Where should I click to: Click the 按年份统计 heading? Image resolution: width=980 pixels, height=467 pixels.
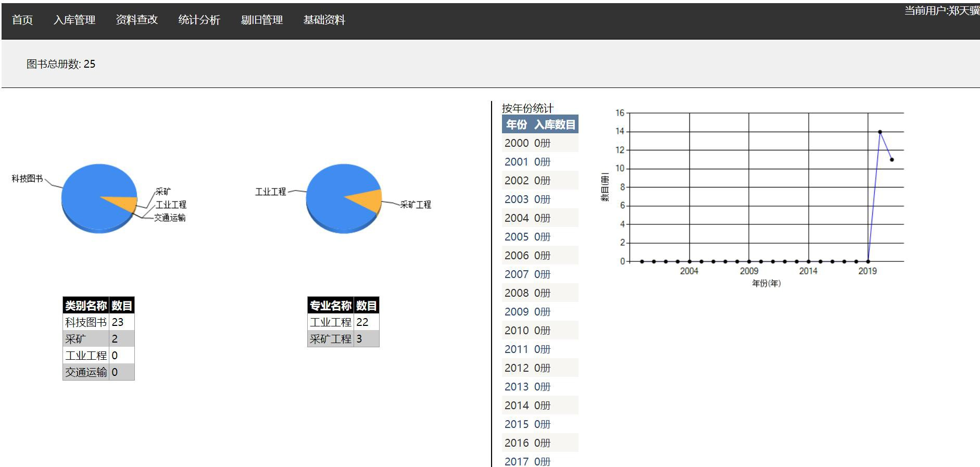click(527, 108)
